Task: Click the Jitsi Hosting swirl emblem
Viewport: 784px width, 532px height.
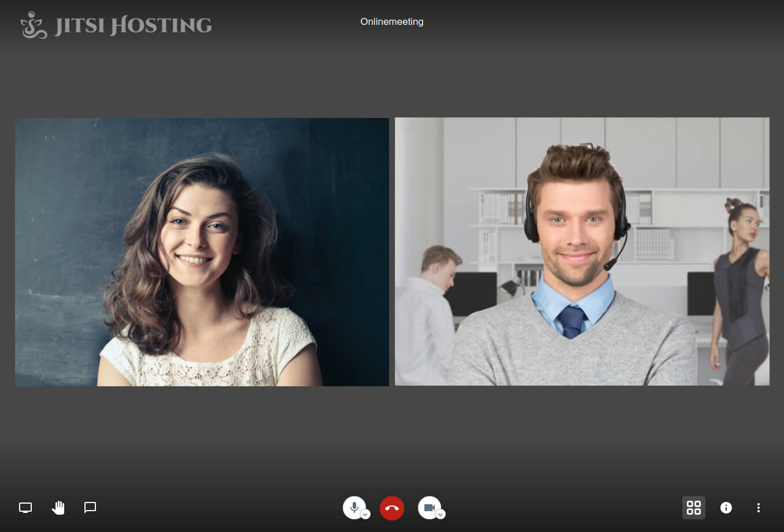Action: (x=34, y=25)
